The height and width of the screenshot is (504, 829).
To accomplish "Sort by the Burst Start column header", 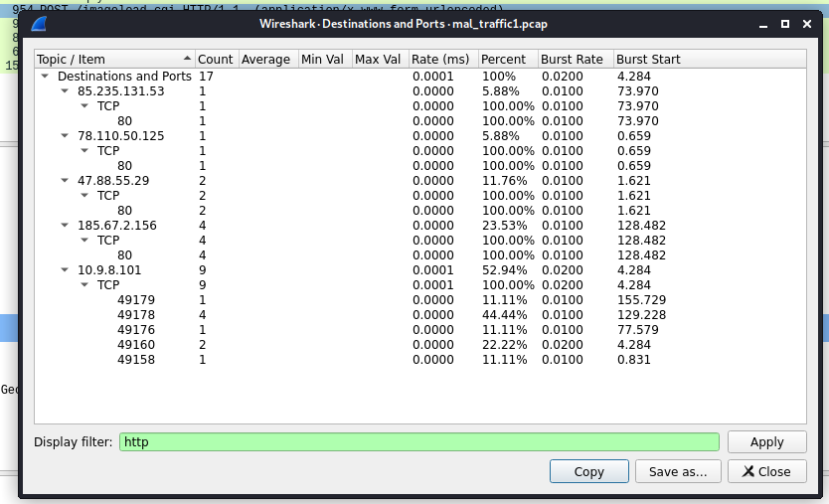I will pos(710,60).
